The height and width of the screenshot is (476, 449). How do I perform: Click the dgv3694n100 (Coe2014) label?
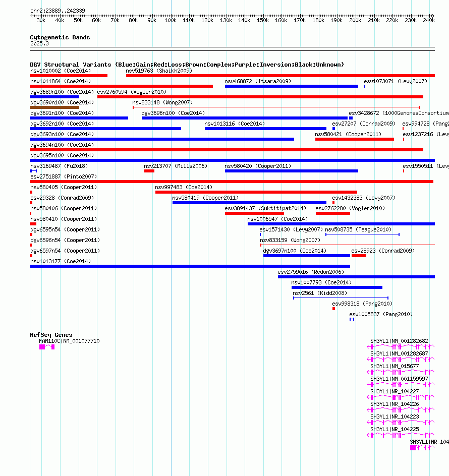pyautogui.click(x=62, y=145)
